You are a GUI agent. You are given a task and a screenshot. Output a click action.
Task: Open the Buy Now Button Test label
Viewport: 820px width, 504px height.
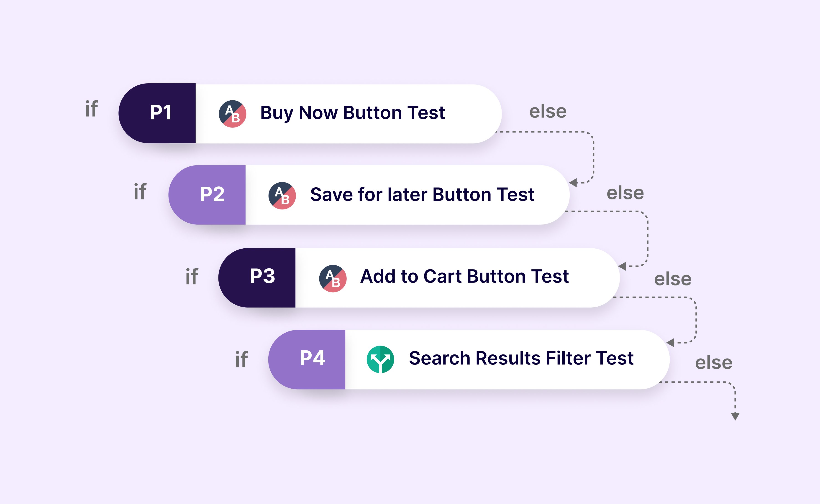pyautogui.click(x=352, y=113)
